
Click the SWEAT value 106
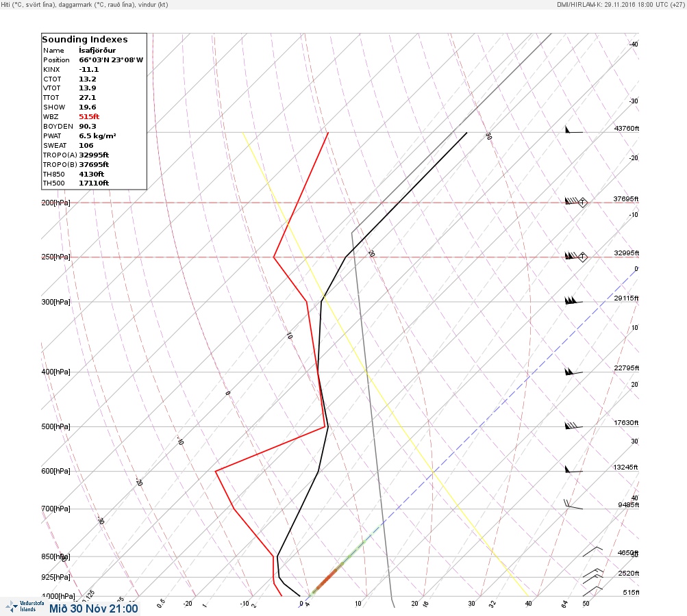[x=86, y=145]
